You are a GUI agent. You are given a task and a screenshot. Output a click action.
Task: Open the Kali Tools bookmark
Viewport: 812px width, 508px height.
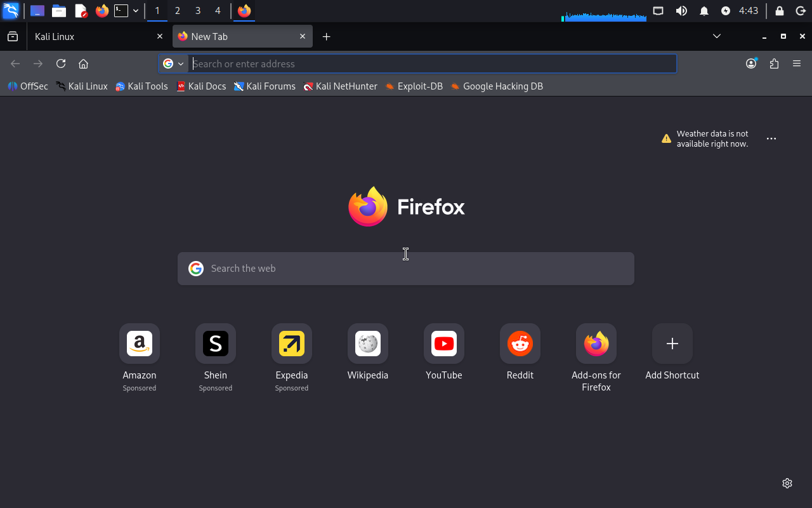(141, 86)
